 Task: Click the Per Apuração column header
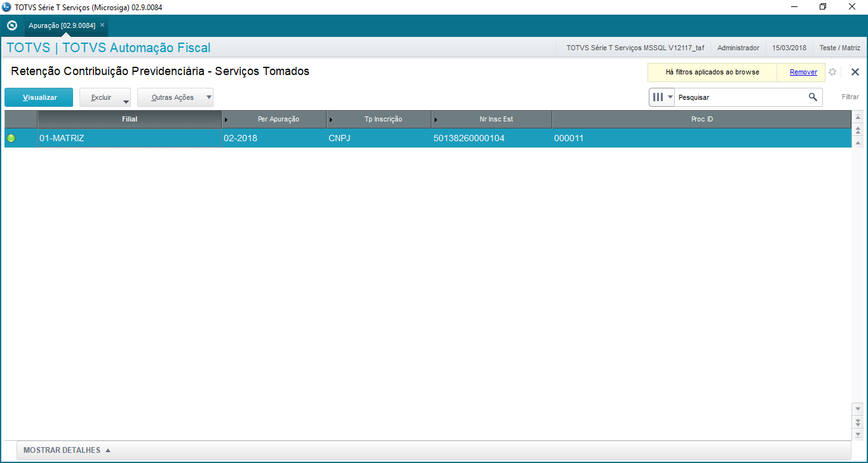pos(278,120)
